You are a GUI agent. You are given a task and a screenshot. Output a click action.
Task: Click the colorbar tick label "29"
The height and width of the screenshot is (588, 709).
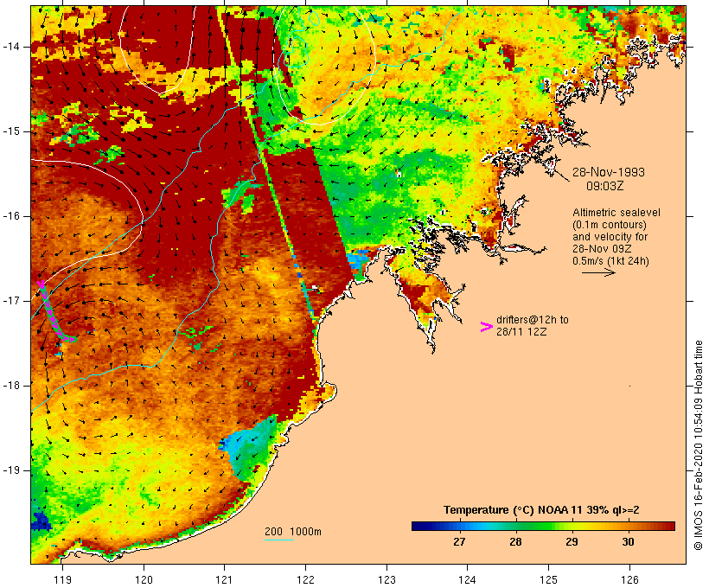572,541
